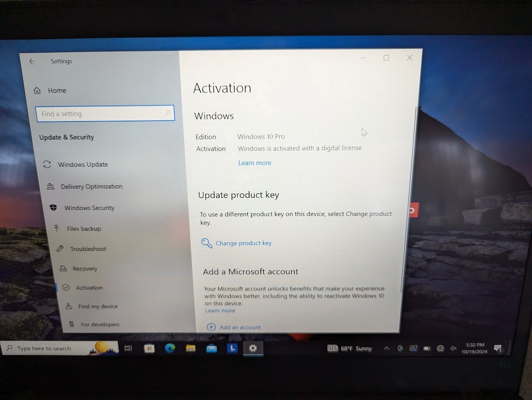Focus the Find a setting search box
Screen dimensions: 532x400
(x=105, y=113)
